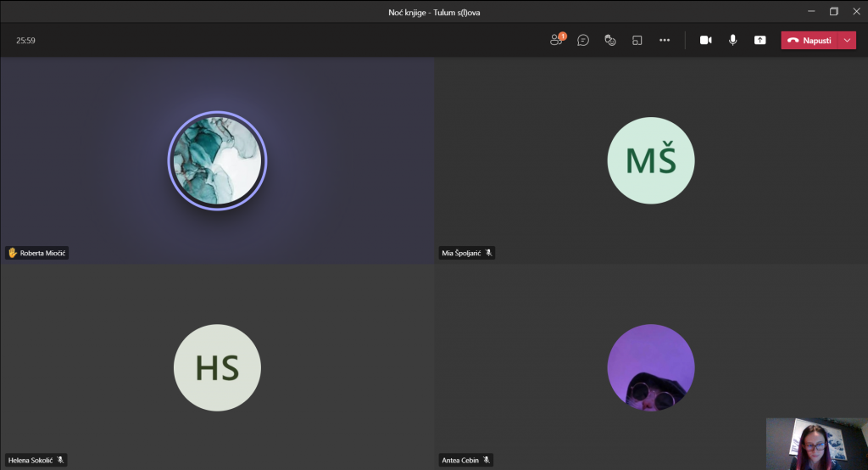Click the Napusti leave button
The image size is (868, 470).
[810, 40]
